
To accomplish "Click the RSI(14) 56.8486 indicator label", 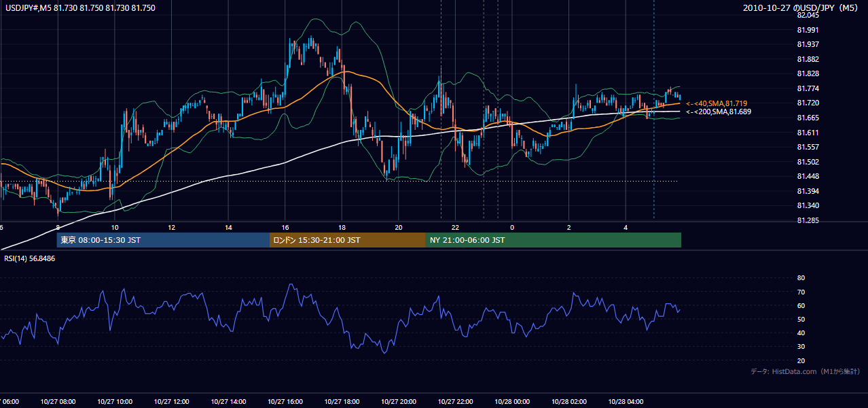I will [29, 258].
